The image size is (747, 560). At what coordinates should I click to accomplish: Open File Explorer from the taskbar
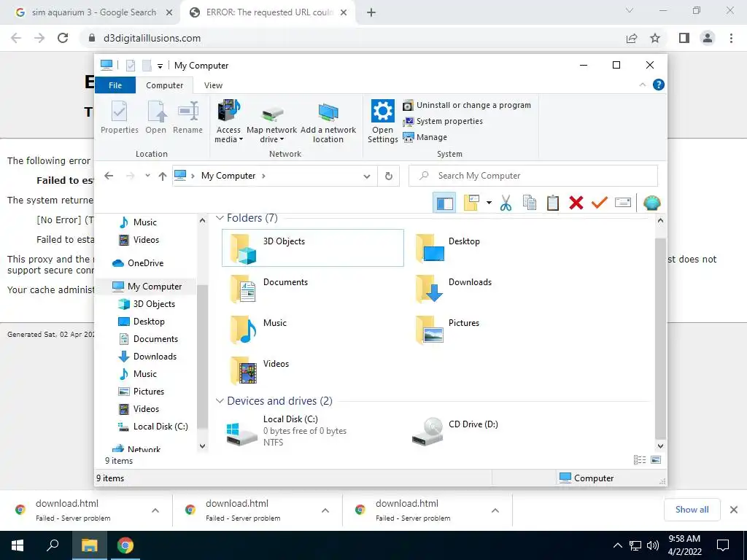89,545
